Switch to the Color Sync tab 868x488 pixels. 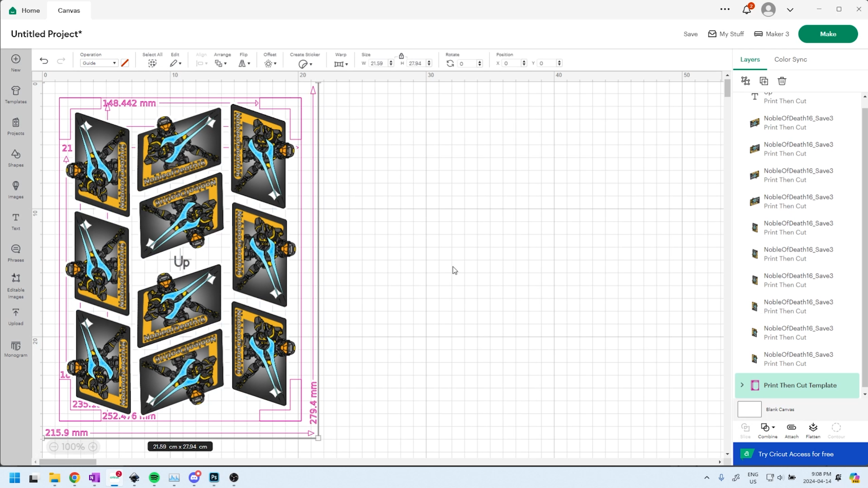(x=790, y=59)
